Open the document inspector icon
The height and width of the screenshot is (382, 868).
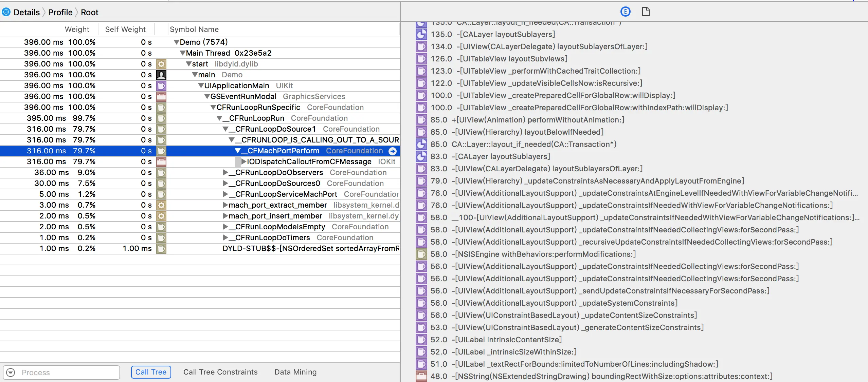[x=646, y=12]
